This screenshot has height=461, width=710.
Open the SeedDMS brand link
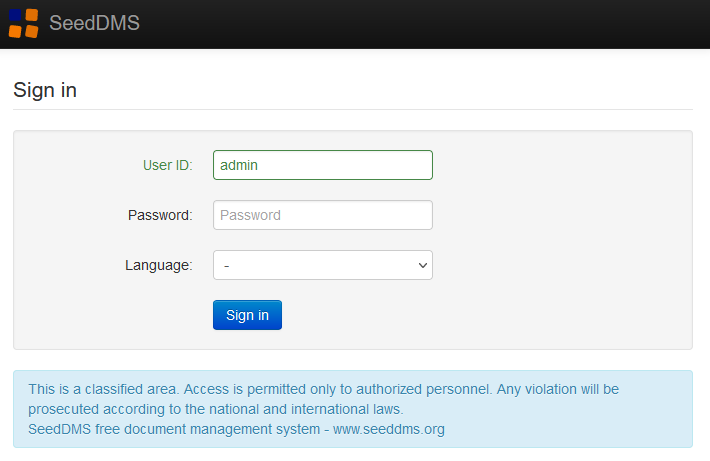94,23
